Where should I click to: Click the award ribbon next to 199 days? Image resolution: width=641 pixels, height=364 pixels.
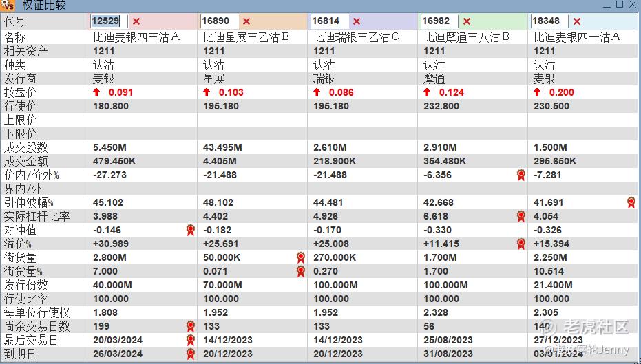[x=191, y=326]
